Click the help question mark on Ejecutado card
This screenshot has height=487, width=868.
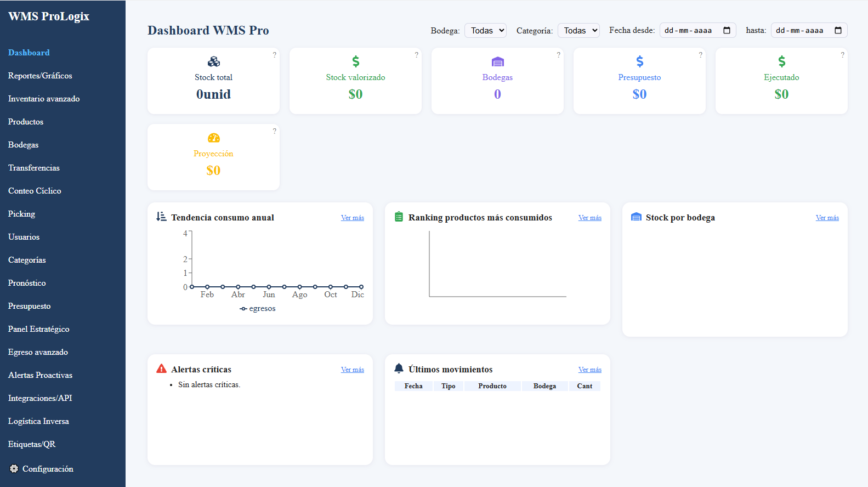click(x=842, y=55)
